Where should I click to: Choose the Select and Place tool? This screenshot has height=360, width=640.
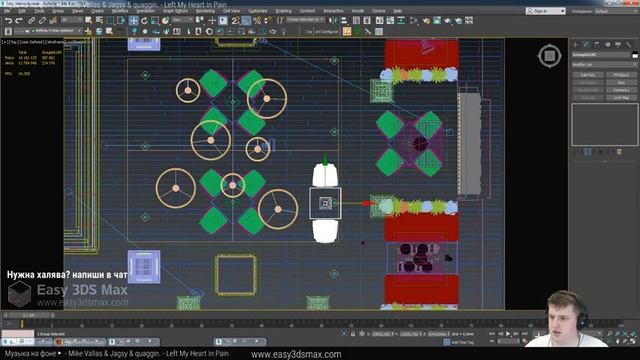coord(165,20)
